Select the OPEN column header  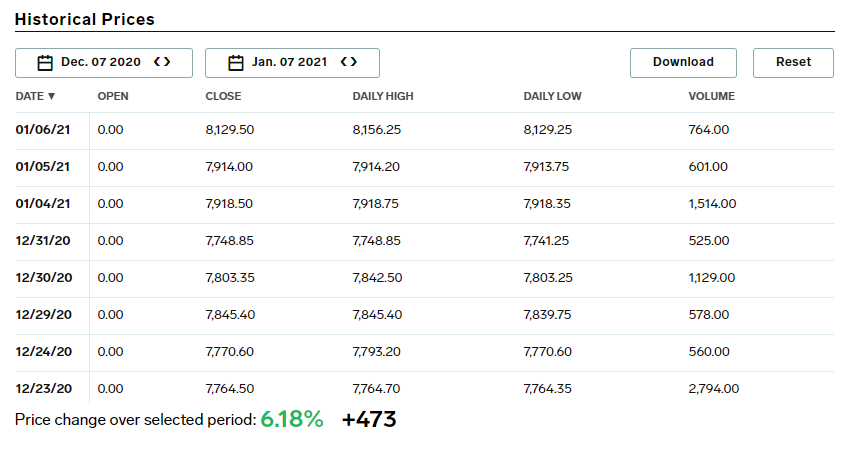(113, 97)
